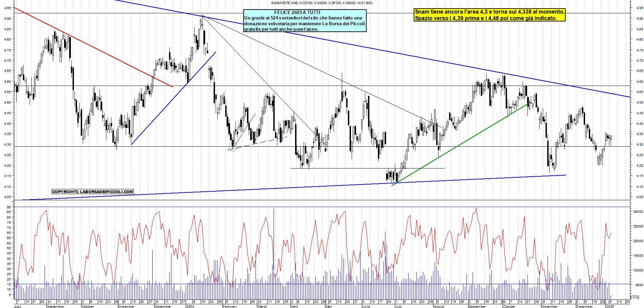Click the August month label
This screenshot has width=644, height=308.
tap(439, 306)
